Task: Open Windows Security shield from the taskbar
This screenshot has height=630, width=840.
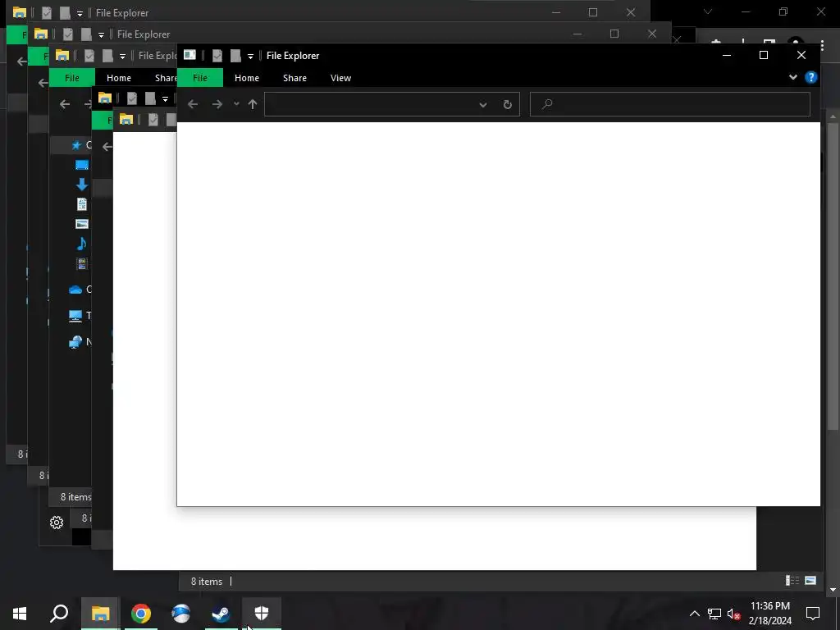Action: tap(262, 614)
